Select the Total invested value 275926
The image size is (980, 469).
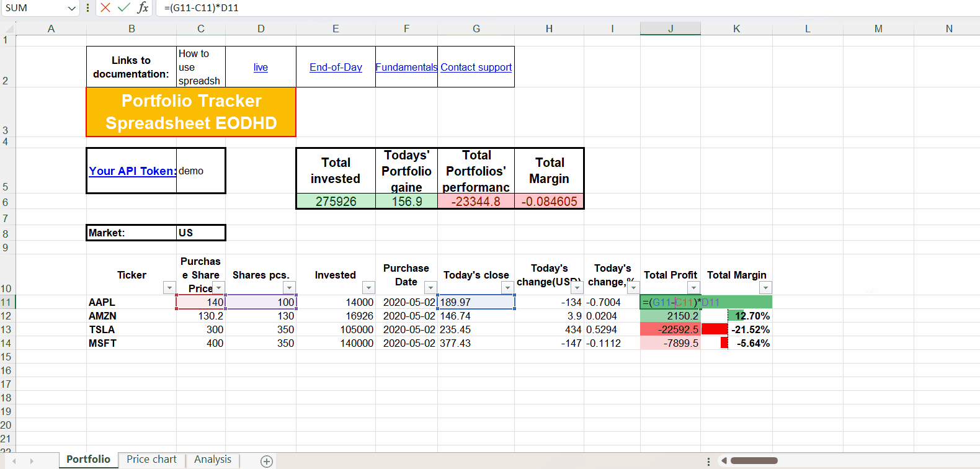point(336,202)
